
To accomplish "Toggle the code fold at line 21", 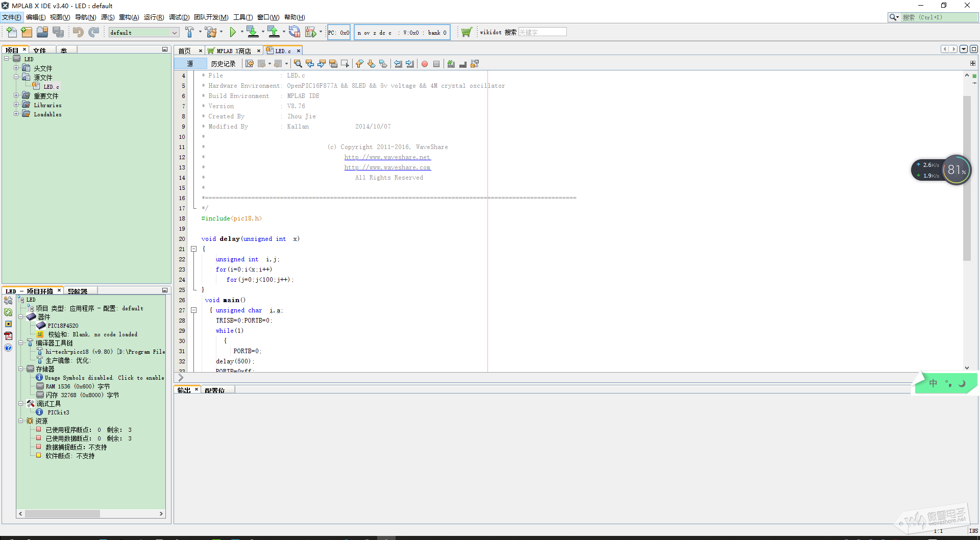I will click(x=194, y=249).
